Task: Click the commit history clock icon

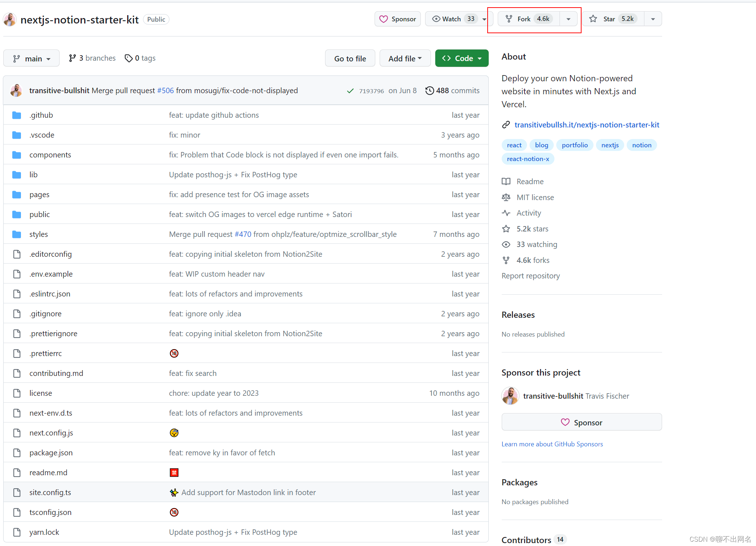Action: tap(429, 91)
